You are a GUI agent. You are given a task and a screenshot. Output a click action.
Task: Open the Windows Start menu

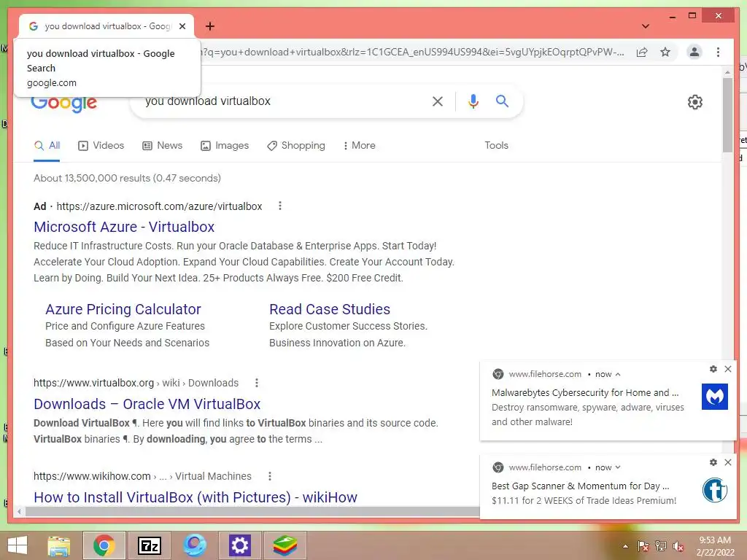coord(18,545)
